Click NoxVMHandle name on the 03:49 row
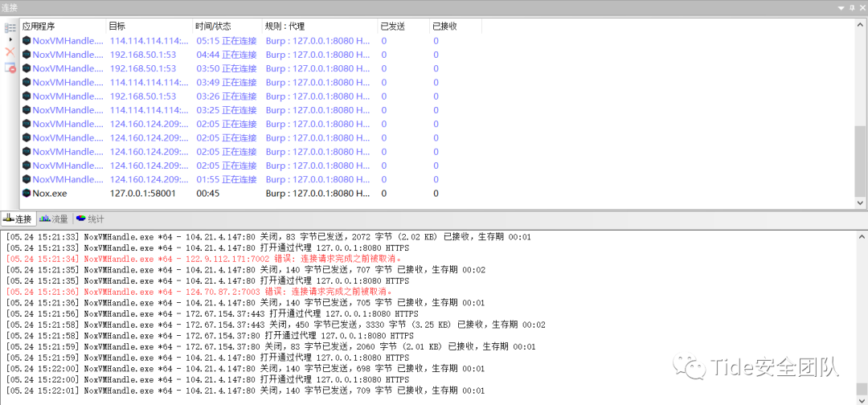 point(68,83)
